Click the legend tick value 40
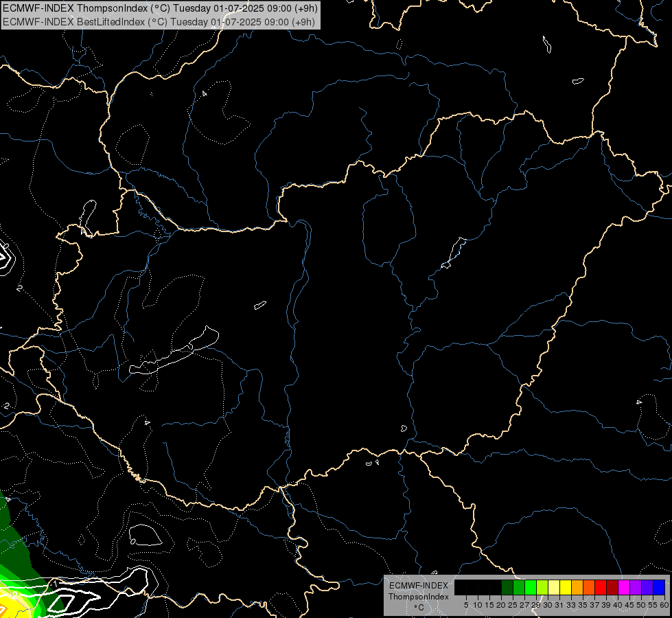 pyautogui.click(x=618, y=605)
